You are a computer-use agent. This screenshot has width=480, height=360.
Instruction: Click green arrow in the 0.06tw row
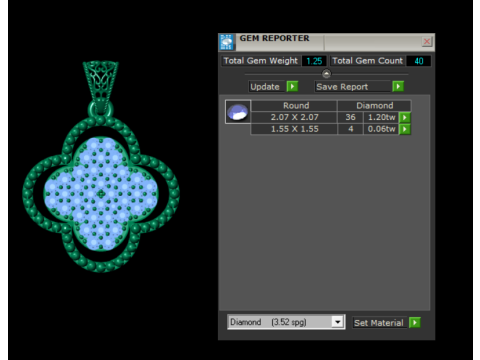click(x=405, y=129)
